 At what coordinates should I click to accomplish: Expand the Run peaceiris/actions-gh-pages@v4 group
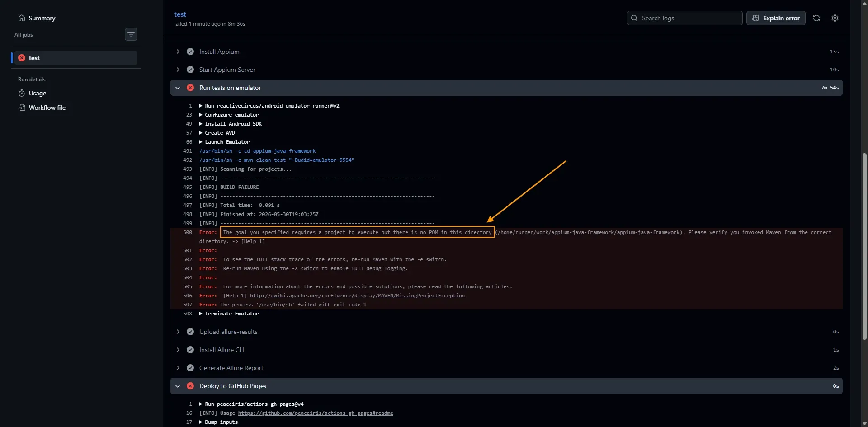(x=252, y=404)
